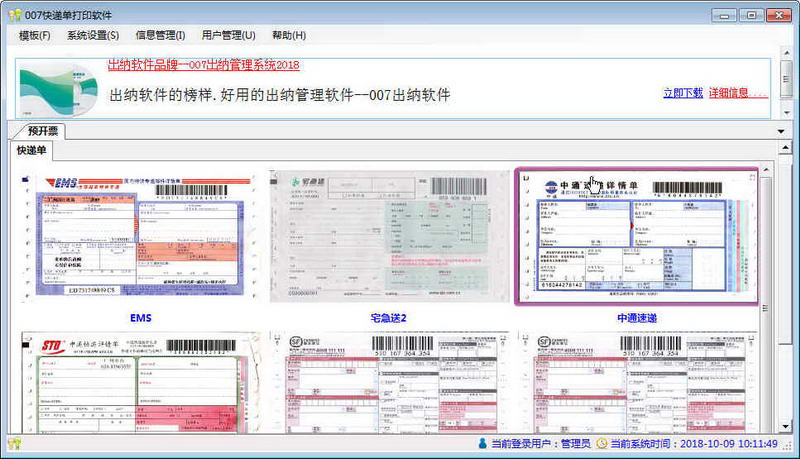Click the status bar application icon
The width and height of the screenshot is (800, 459).
click(14, 444)
